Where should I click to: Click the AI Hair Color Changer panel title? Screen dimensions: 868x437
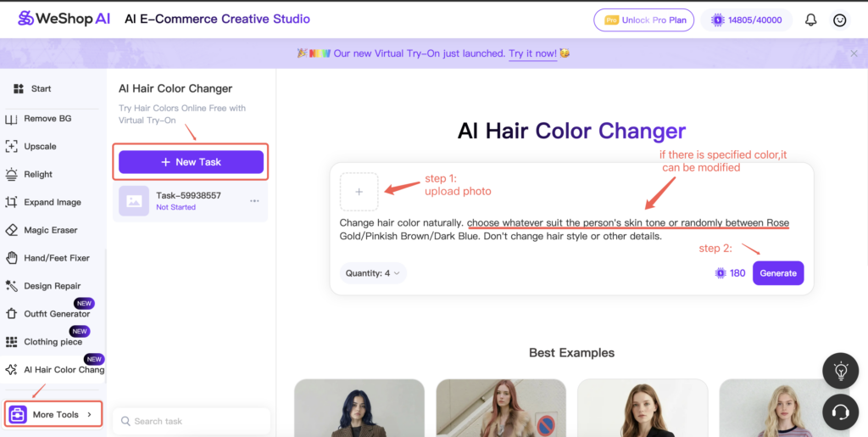click(175, 88)
